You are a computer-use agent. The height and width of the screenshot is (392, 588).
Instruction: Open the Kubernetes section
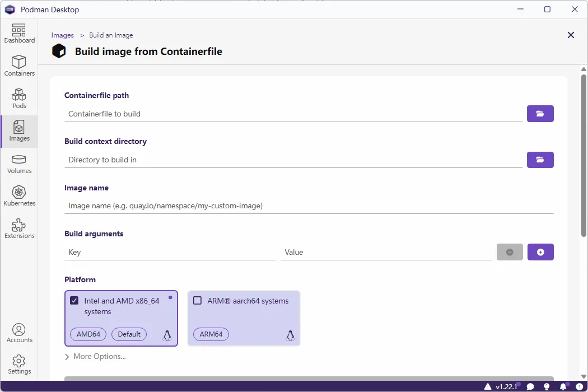[x=19, y=197]
